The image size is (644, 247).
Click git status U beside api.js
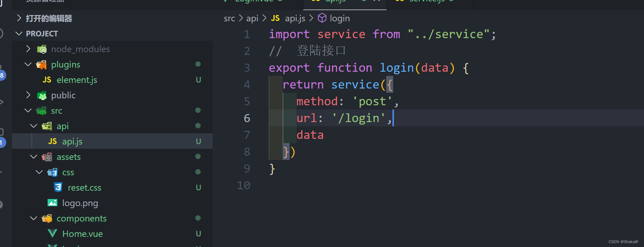pyautogui.click(x=198, y=142)
